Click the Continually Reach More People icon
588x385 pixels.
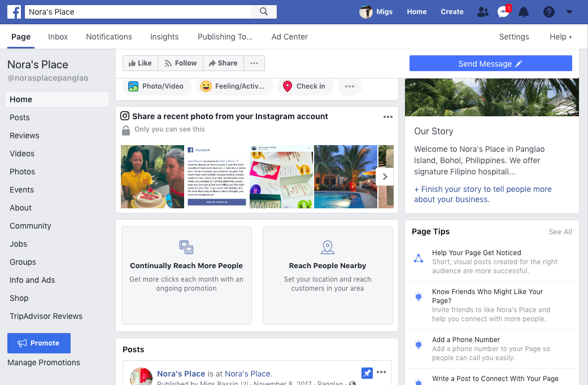pyautogui.click(x=186, y=247)
